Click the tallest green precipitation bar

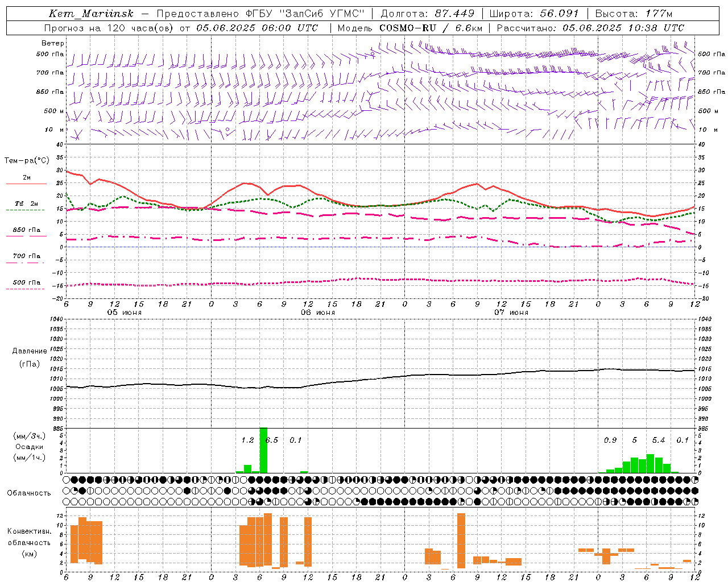pos(263,450)
